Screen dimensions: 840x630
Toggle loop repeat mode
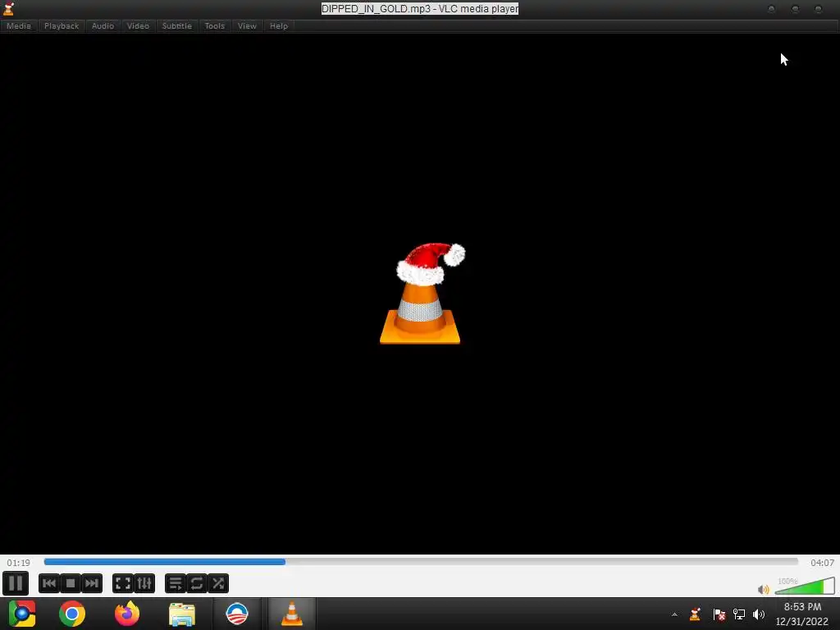[x=197, y=583]
